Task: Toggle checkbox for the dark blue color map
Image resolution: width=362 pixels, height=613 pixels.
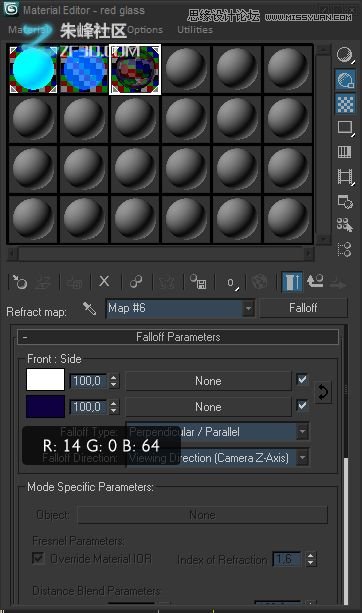Action: (302, 406)
